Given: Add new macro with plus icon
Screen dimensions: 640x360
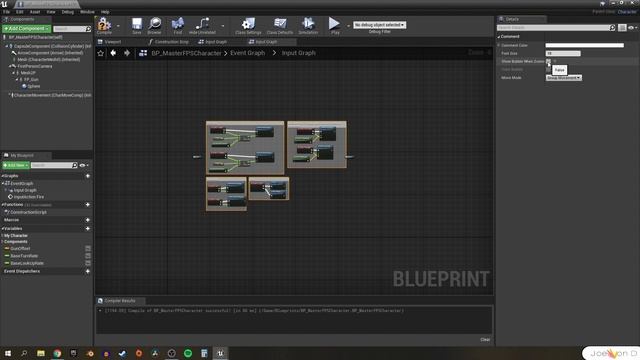Looking at the screenshot, I should 88,220.
